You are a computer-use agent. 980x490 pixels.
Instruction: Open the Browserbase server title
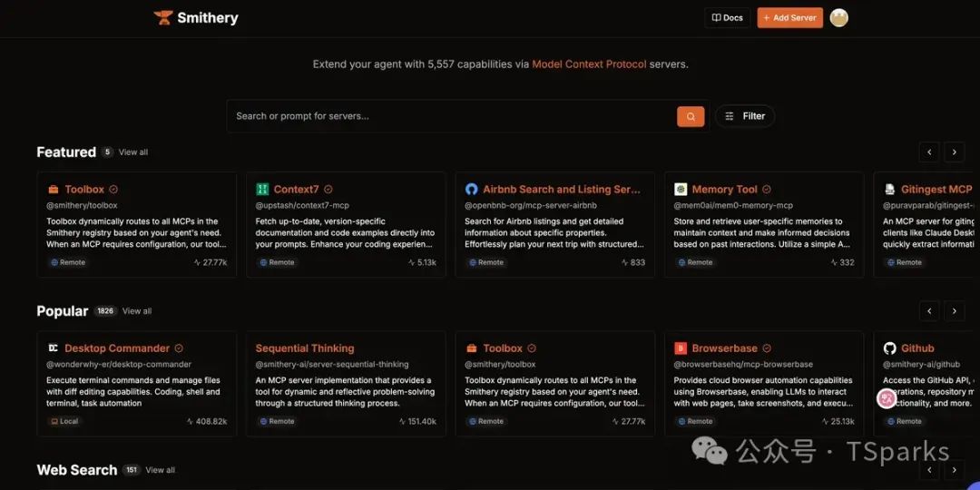point(724,348)
